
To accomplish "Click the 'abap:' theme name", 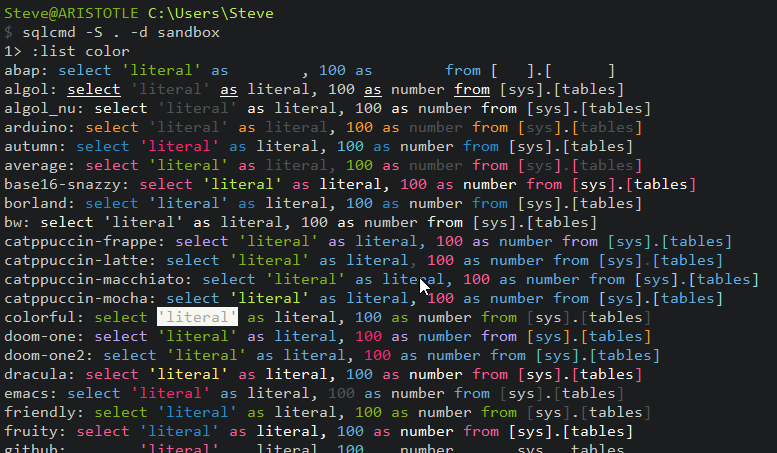I will pyautogui.click(x=25, y=70).
